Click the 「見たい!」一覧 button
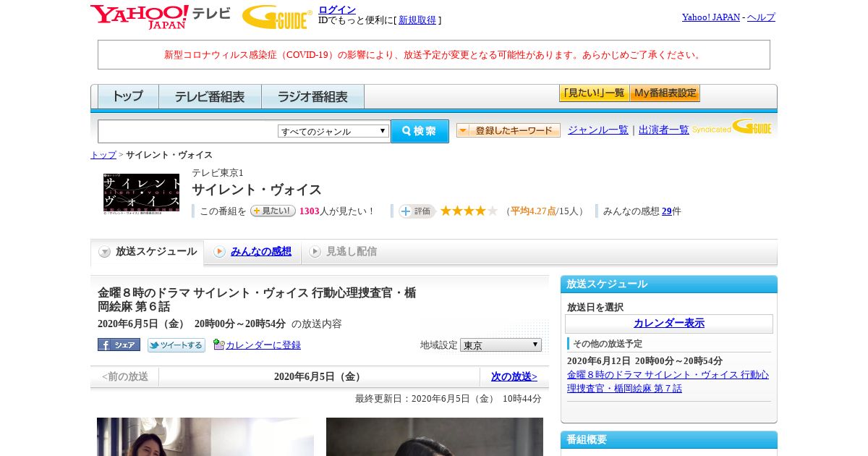Screen dimensions: 868x456 click(594, 93)
